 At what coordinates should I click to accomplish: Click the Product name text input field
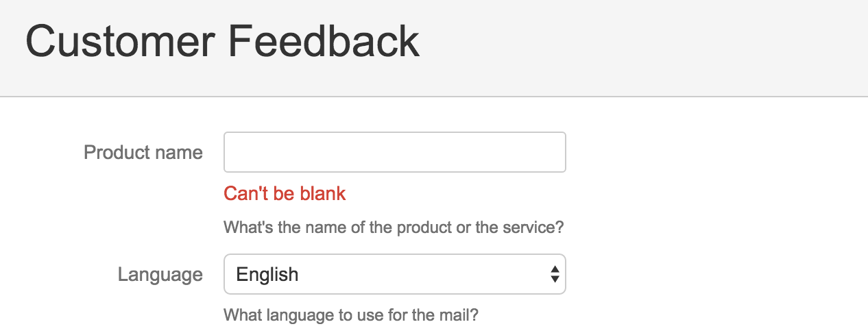[394, 152]
